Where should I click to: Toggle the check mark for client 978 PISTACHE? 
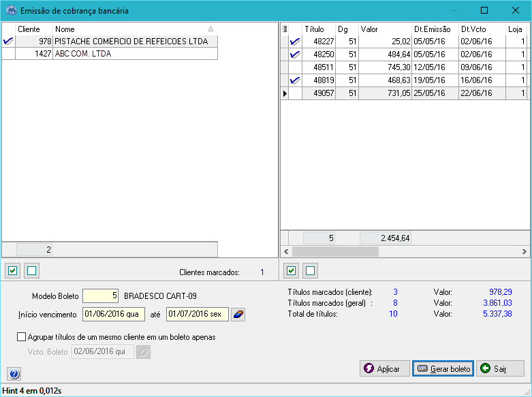[8, 42]
